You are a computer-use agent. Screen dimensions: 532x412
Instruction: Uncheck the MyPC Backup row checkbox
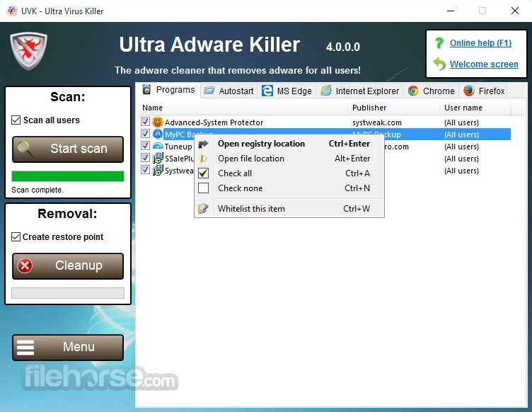(x=145, y=133)
